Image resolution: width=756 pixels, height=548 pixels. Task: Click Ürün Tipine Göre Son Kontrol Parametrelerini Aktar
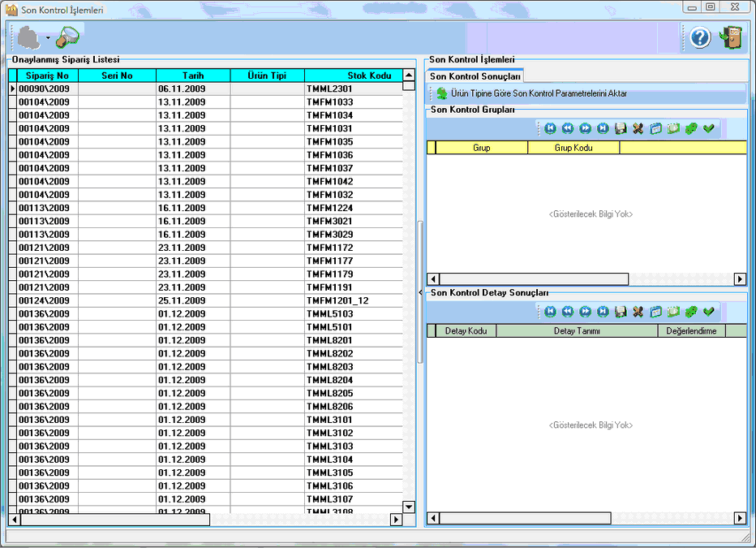539,93
